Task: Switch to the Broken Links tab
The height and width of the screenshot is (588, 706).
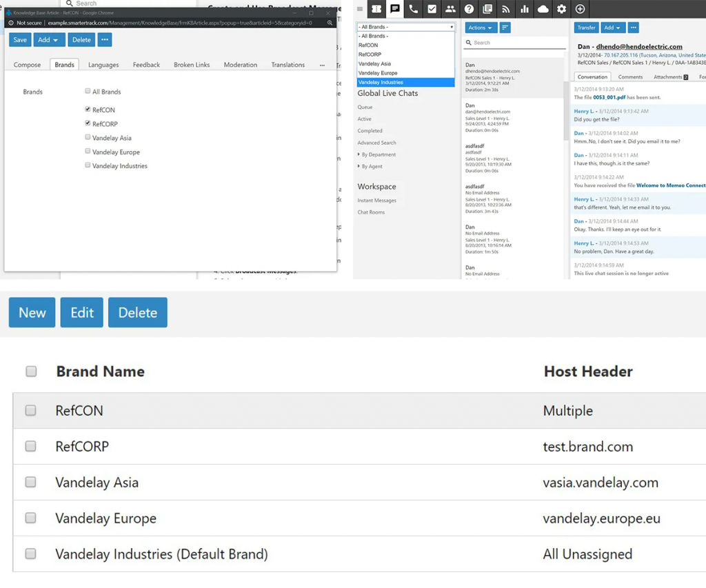Action: coord(192,65)
